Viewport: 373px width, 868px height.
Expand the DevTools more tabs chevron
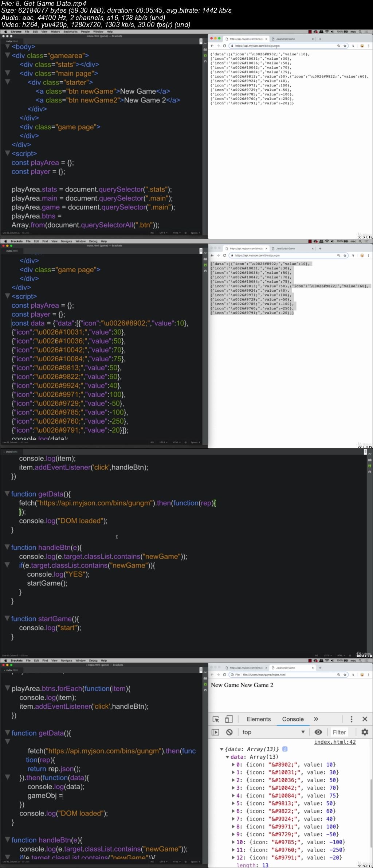coord(316,719)
